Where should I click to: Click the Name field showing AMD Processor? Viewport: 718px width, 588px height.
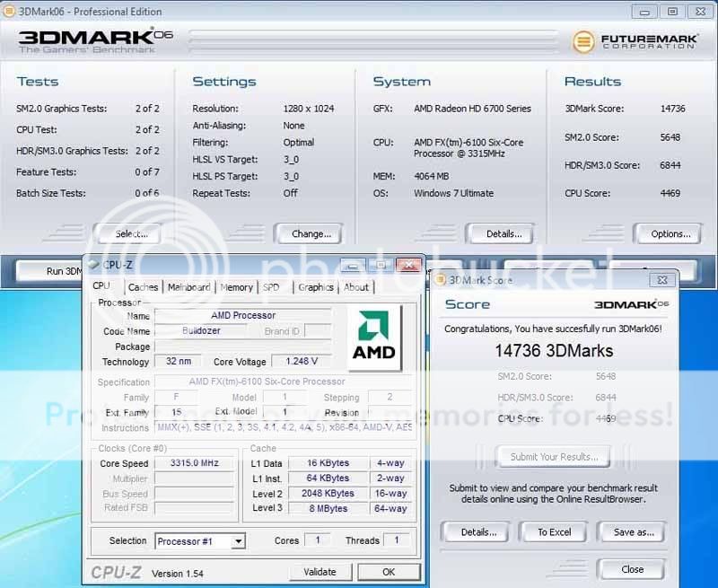coord(242,315)
